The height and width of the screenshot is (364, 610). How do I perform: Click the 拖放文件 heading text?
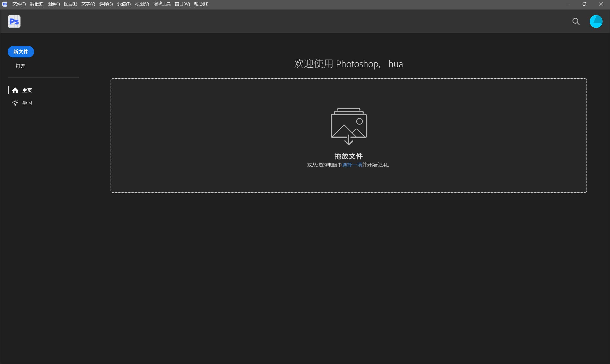349,156
